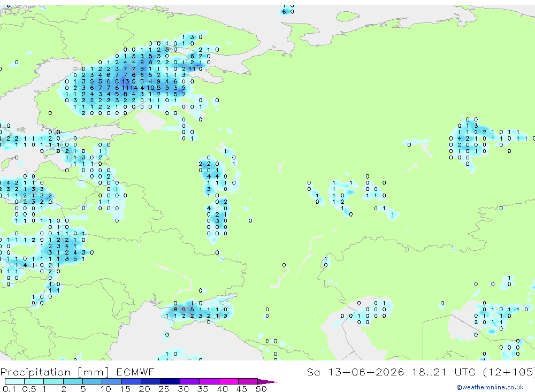Click the 'Precipitation [mm] ECMWF' title
Screen dimensions: 535x392
(x=78, y=372)
